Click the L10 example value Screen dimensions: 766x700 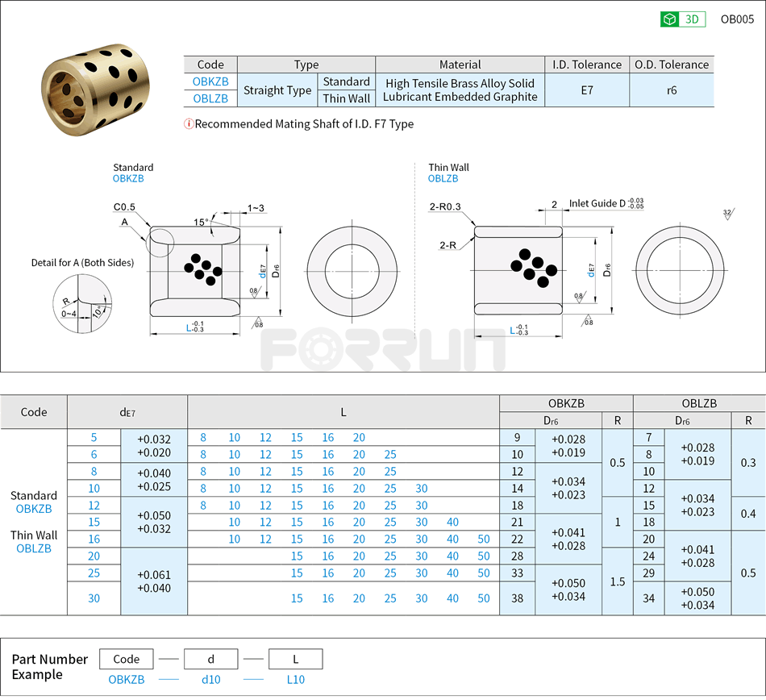(x=296, y=680)
